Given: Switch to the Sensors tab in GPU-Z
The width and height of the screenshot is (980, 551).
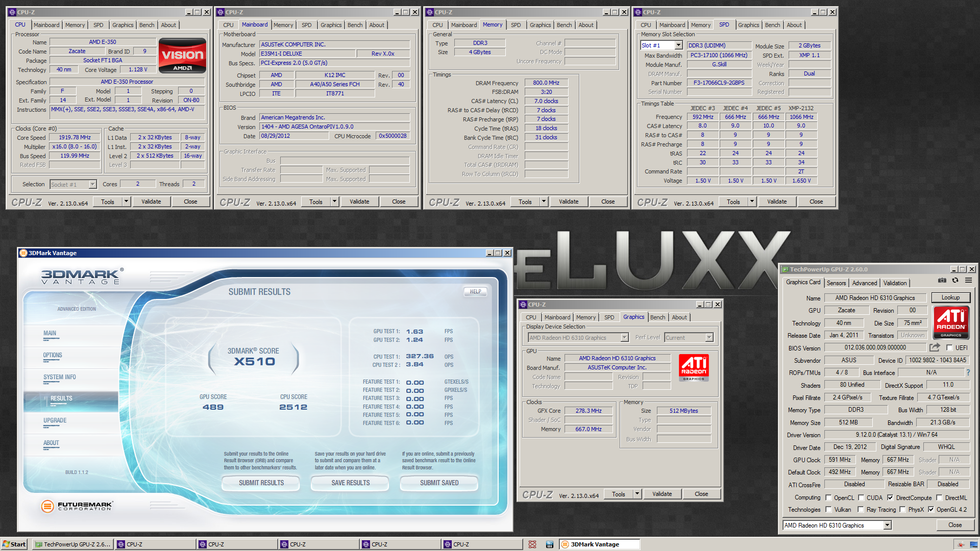Looking at the screenshot, I should [836, 283].
